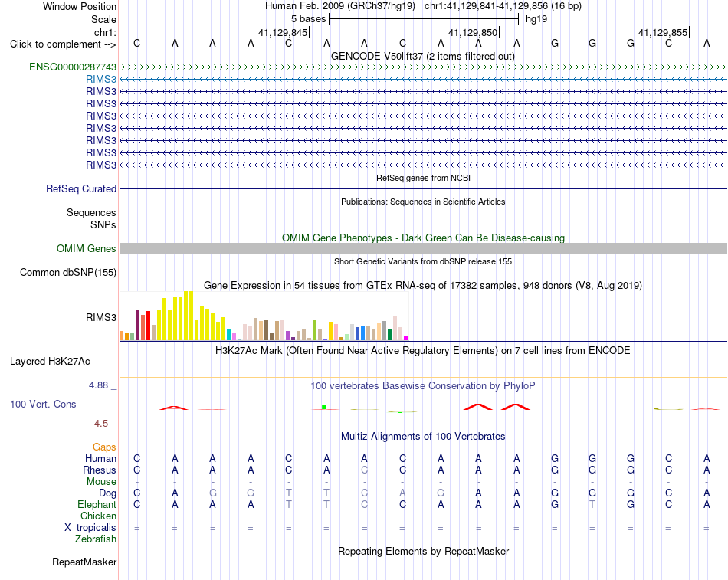Click the 41,129,845 position marker
The image size is (728, 580).
pyautogui.click(x=284, y=32)
